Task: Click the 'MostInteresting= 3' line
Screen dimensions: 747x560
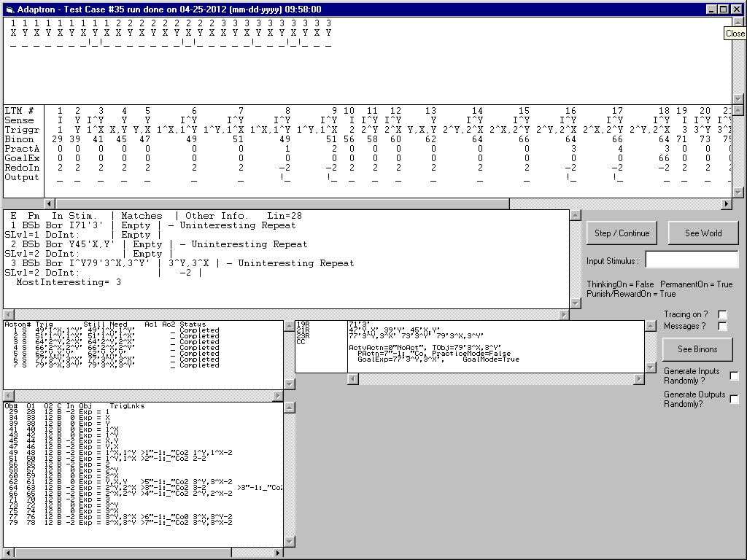Action: pos(69,282)
